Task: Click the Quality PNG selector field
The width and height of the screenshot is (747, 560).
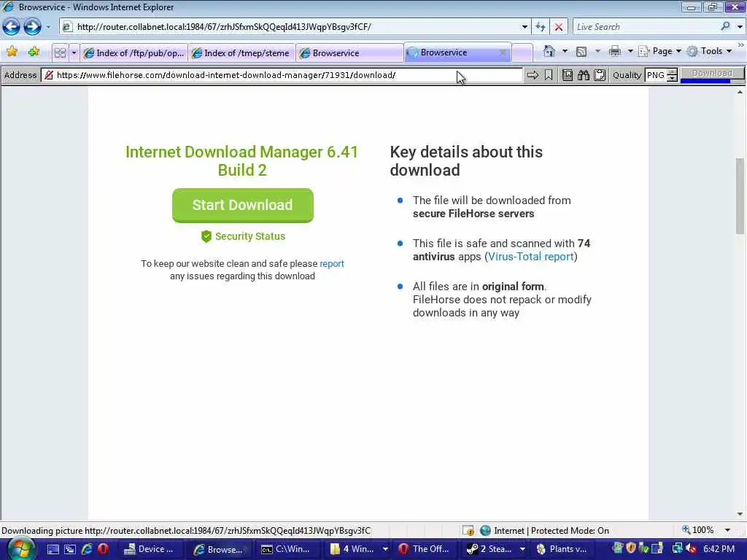Action: click(656, 75)
